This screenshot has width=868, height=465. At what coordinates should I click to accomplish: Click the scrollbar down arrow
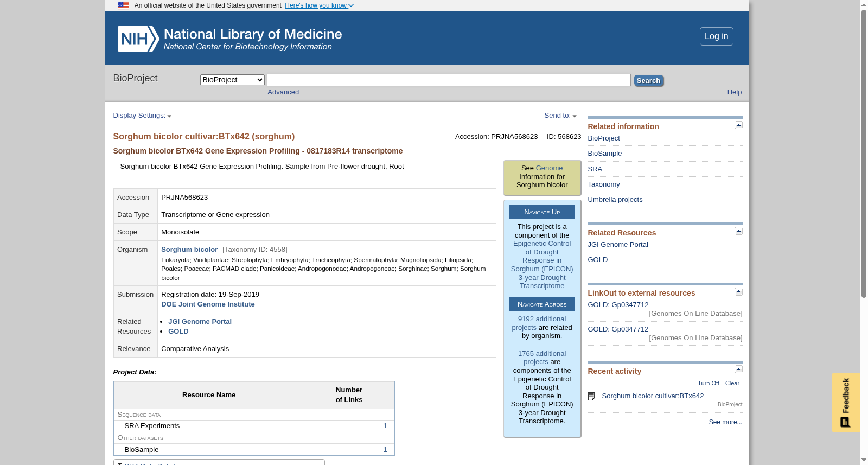coord(864,460)
